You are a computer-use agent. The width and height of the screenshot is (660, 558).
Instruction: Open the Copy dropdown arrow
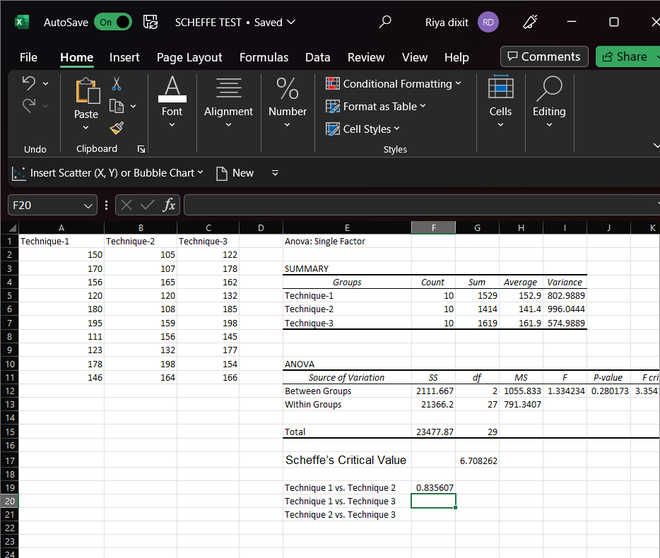point(133,106)
